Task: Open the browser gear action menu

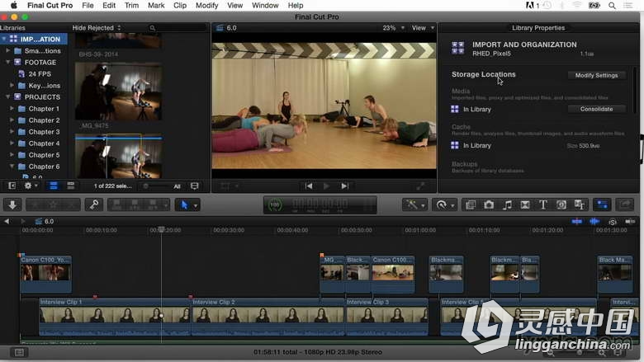Action: (31, 186)
